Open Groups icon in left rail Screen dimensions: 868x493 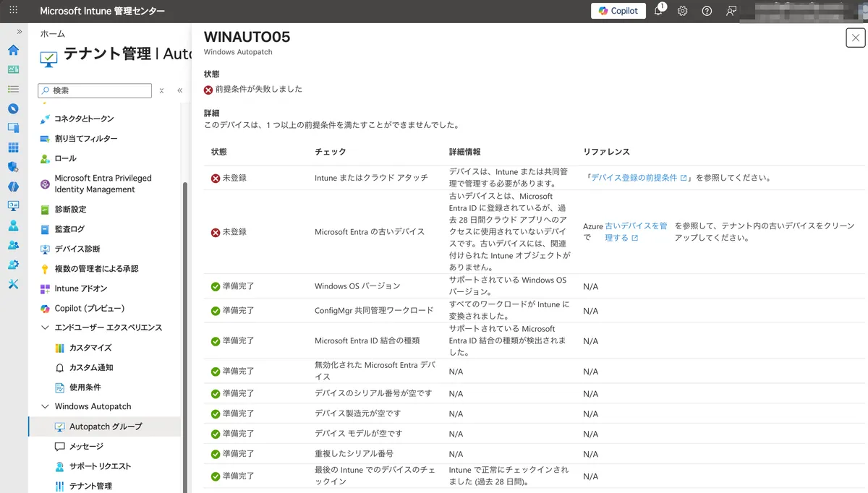(13, 245)
